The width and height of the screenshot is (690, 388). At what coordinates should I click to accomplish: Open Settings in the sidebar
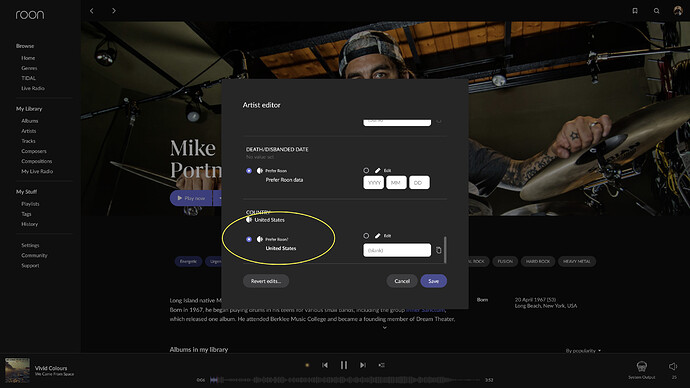30,245
